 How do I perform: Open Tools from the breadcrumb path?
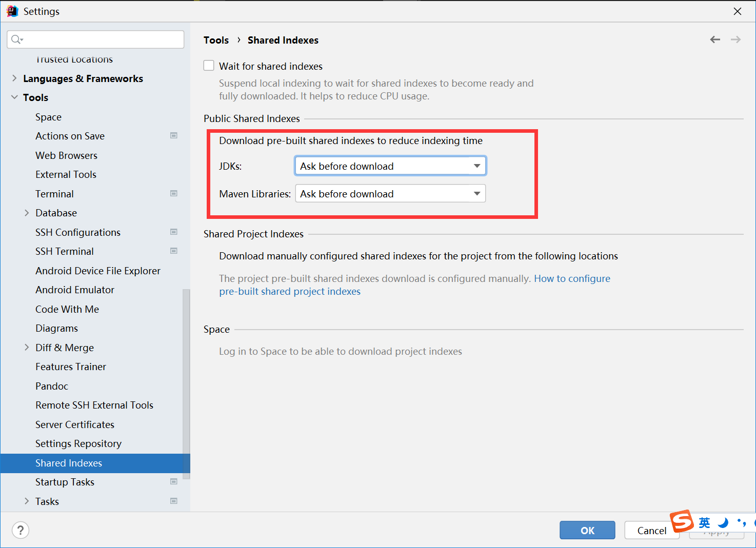coord(216,39)
